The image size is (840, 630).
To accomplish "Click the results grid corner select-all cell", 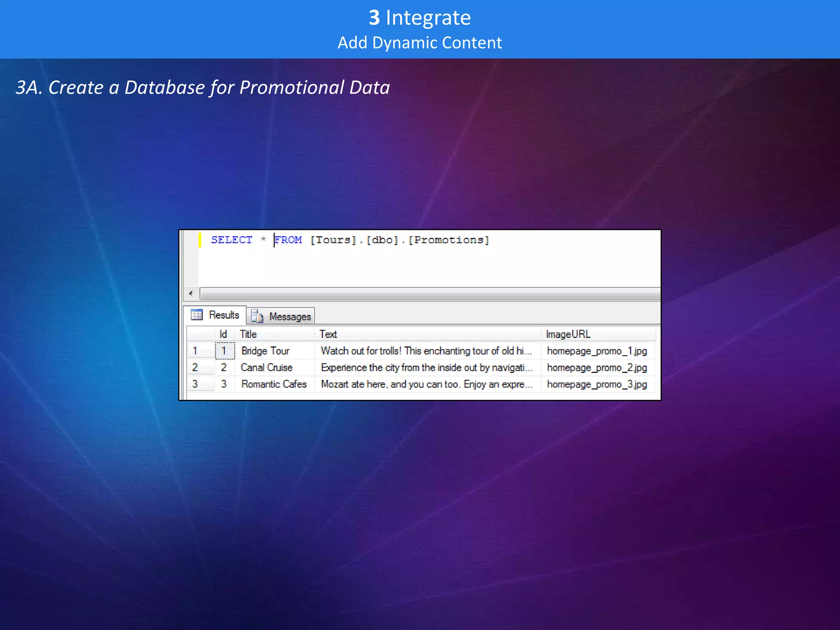I will [x=201, y=334].
